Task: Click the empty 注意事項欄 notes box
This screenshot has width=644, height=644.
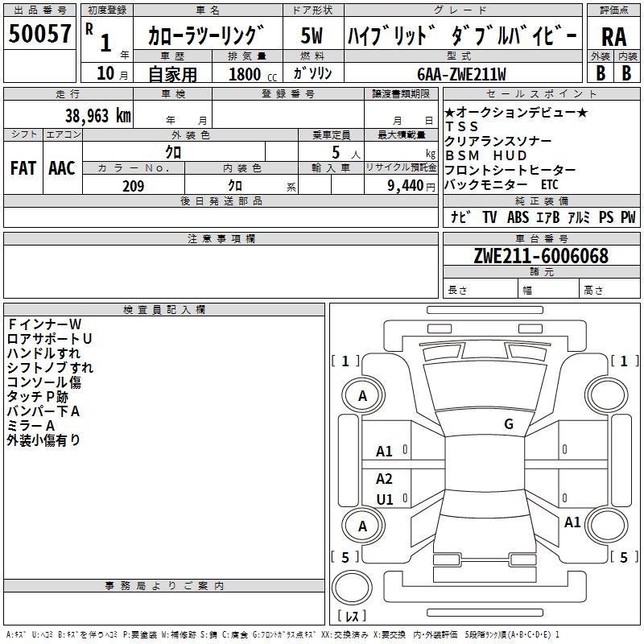Action: pyautogui.click(x=221, y=271)
